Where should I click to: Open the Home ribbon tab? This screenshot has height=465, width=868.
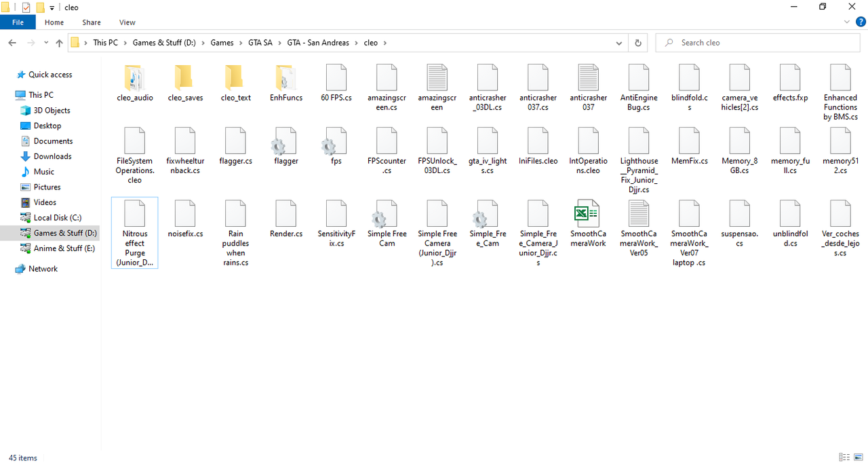pyautogui.click(x=54, y=22)
